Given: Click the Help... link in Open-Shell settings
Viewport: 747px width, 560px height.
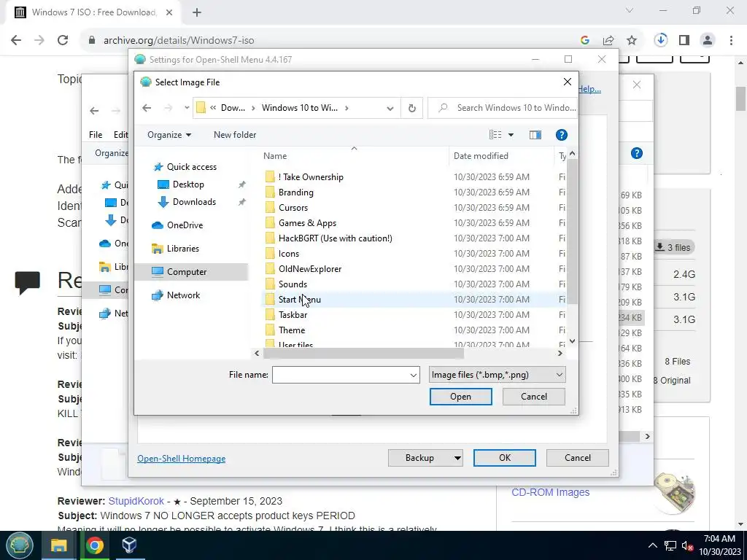Looking at the screenshot, I should [x=589, y=89].
